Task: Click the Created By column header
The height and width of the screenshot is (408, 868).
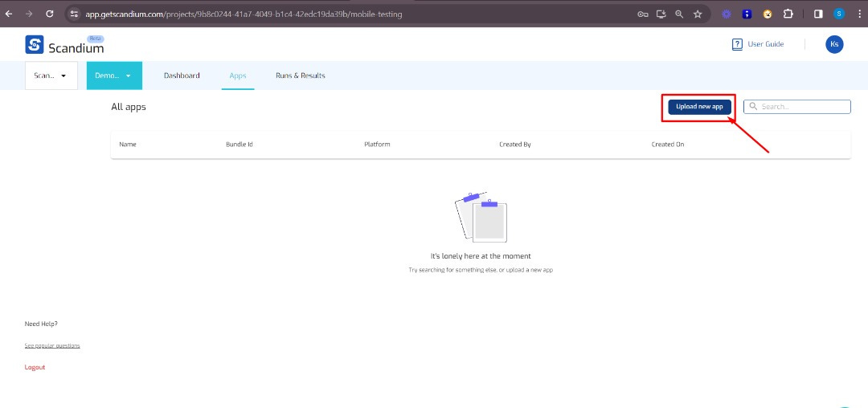Action: click(515, 145)
